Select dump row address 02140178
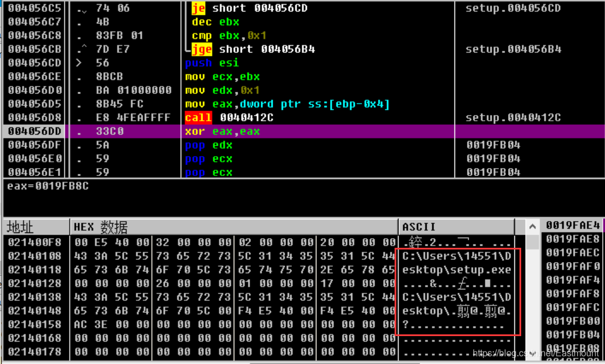 click(x=34, y=352)
